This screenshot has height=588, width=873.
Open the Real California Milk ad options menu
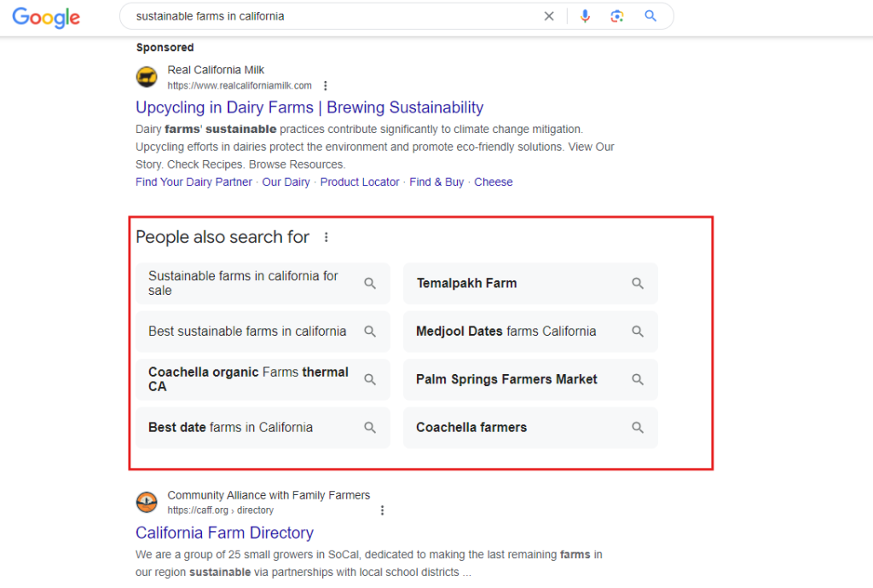[326, 86]
